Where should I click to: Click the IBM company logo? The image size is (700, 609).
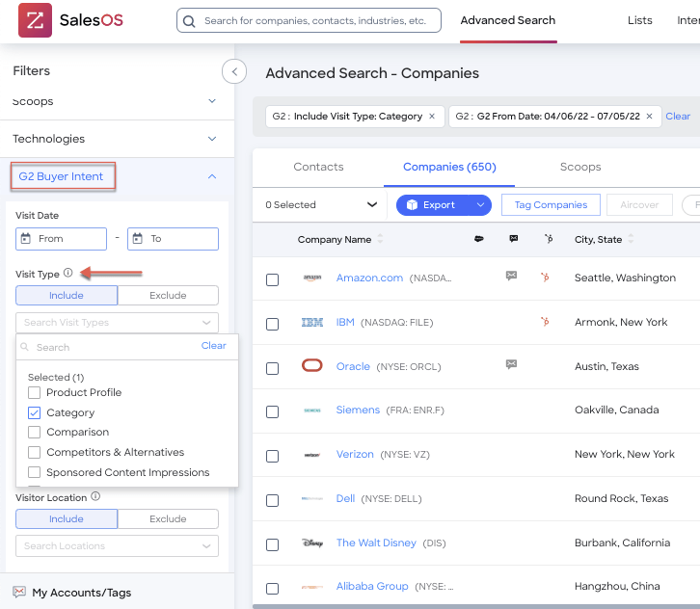(312, 322)
